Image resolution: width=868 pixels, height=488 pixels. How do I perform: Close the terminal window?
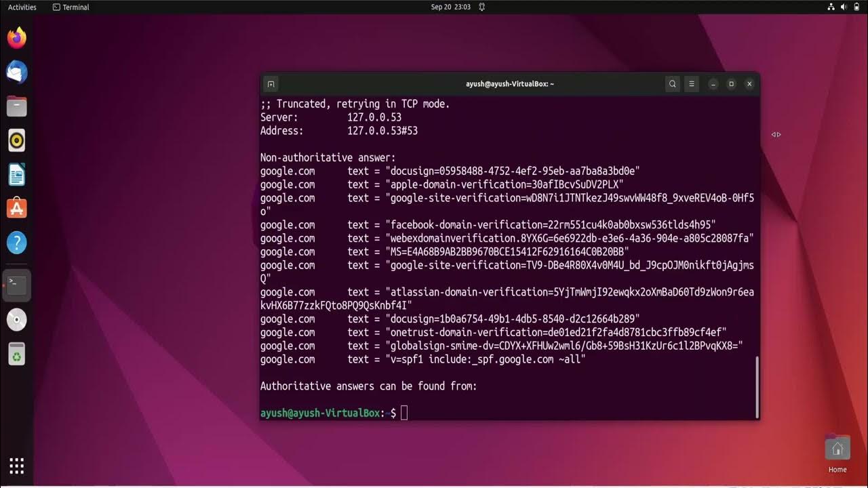749,84
